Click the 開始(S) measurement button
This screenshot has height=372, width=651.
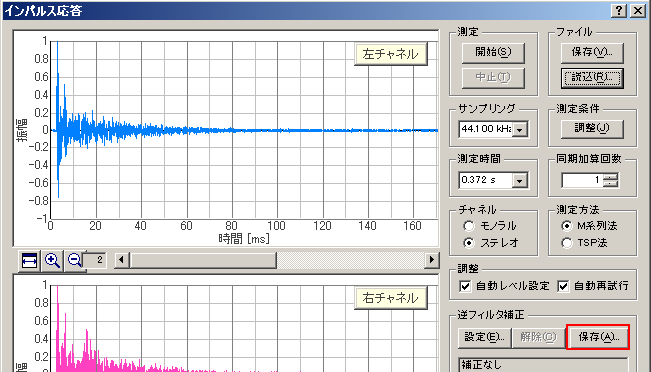tap(493, 52)
